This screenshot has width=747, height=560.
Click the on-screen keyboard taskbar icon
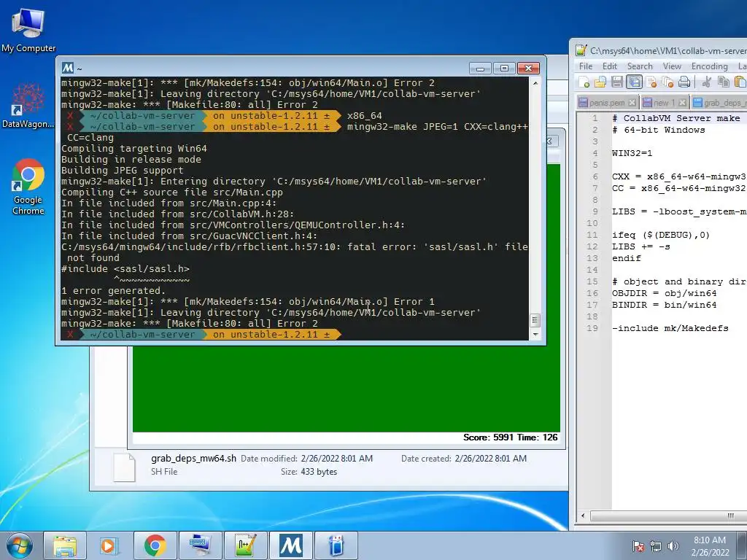point(200,545)
